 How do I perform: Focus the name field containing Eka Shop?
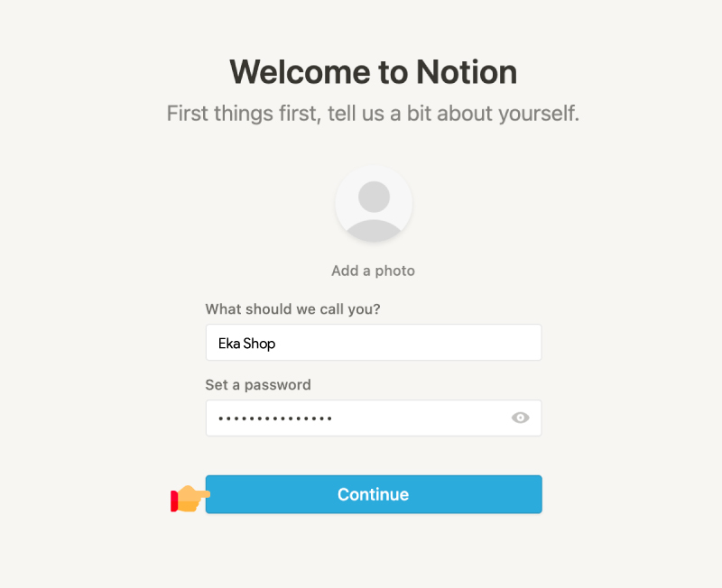click(374, 343)
